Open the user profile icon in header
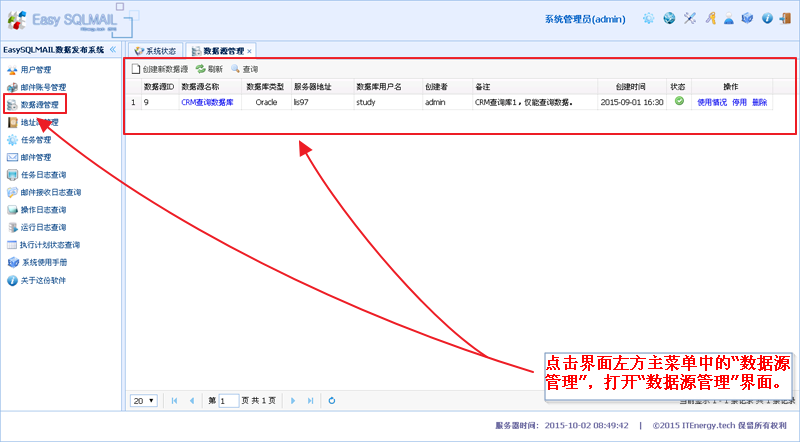Viewport: 800px width, 442px height. [729, 19]
